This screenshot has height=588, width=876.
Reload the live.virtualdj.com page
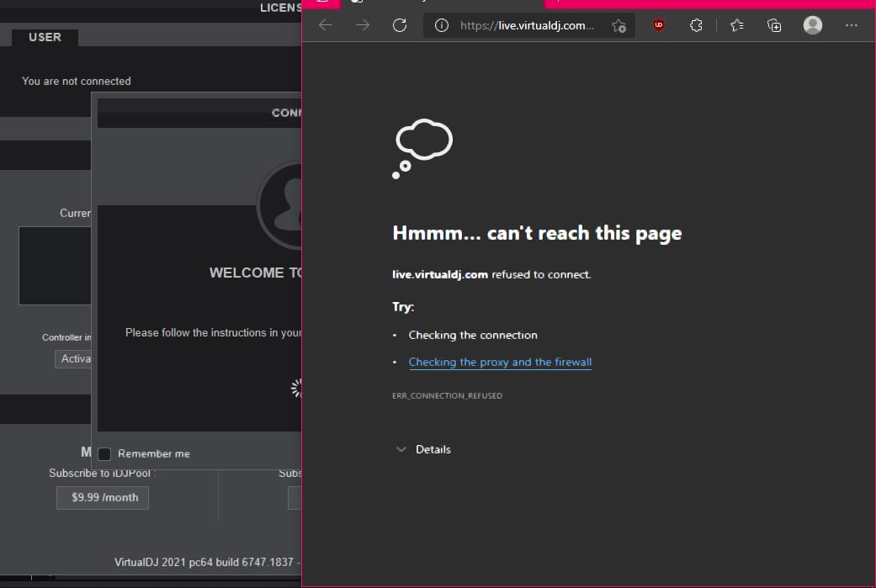(400, 25)
